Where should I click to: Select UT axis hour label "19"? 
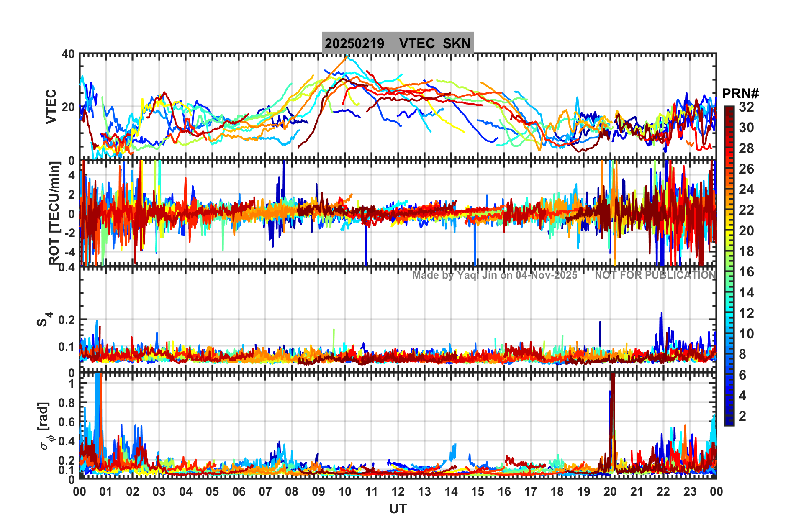584,491
